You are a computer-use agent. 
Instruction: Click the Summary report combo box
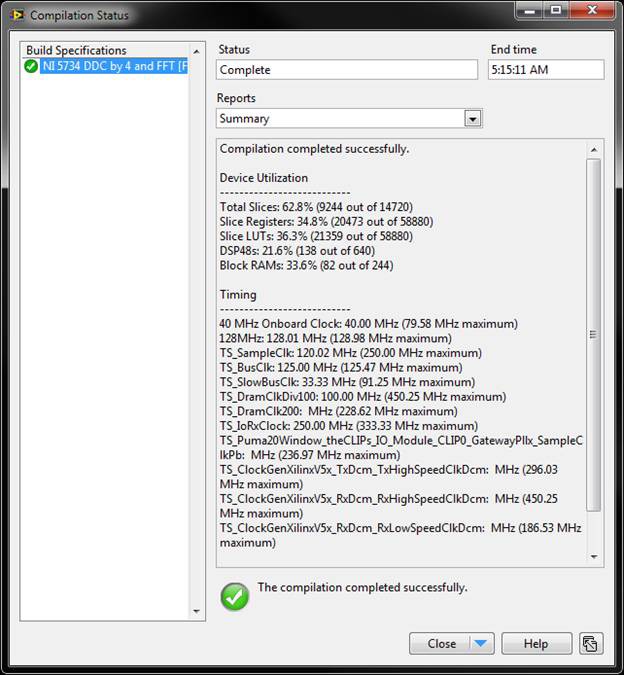(349, 118)
